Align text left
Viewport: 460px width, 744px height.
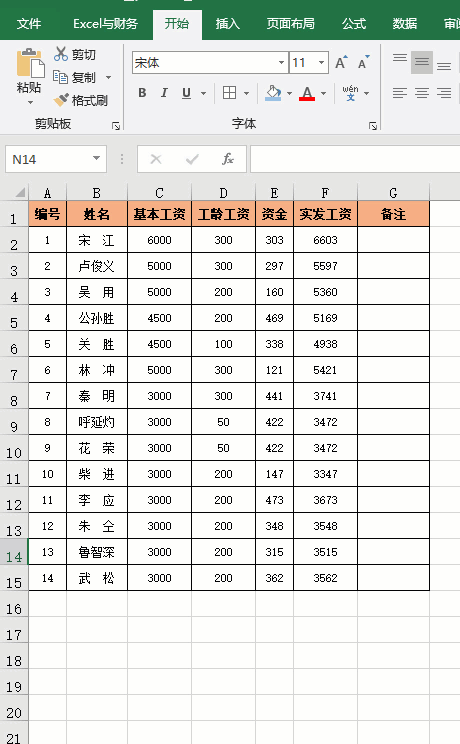(x=400, y=93)
